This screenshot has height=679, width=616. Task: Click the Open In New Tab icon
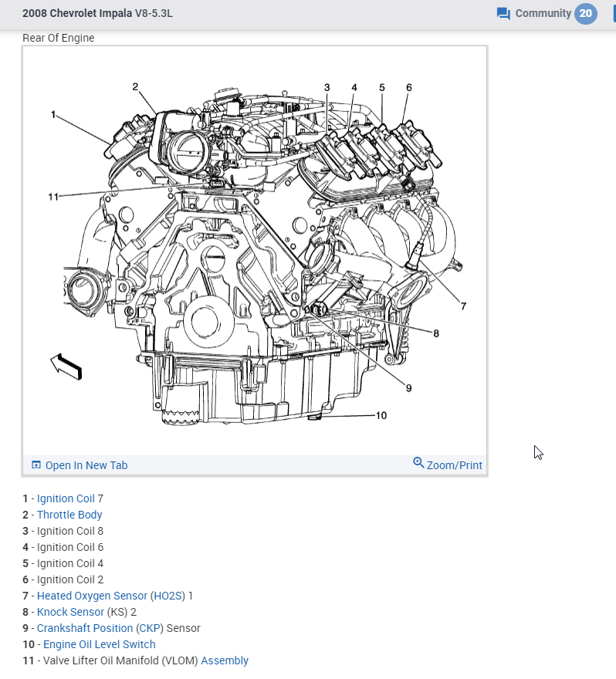tap(36, 464)
